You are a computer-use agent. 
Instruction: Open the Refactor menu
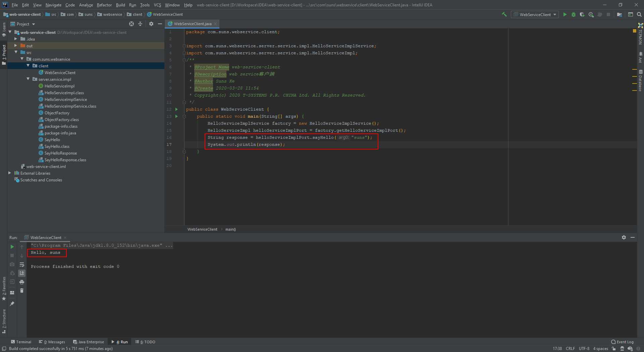(104, 5)
